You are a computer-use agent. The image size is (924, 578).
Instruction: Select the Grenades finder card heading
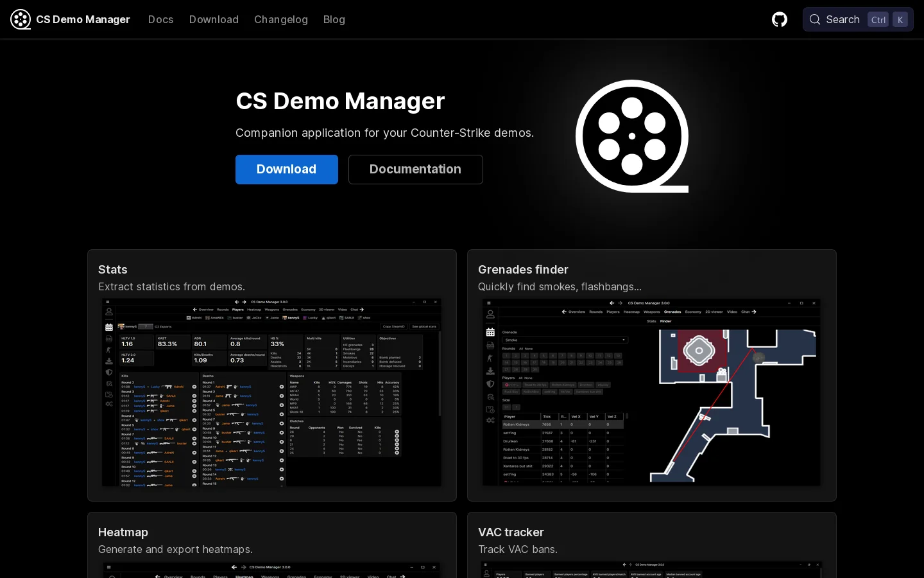point(523,270)
